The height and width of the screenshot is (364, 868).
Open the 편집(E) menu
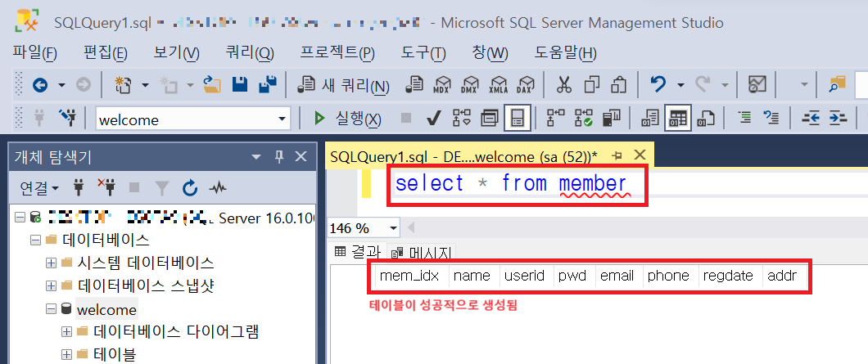coord(106,53)
